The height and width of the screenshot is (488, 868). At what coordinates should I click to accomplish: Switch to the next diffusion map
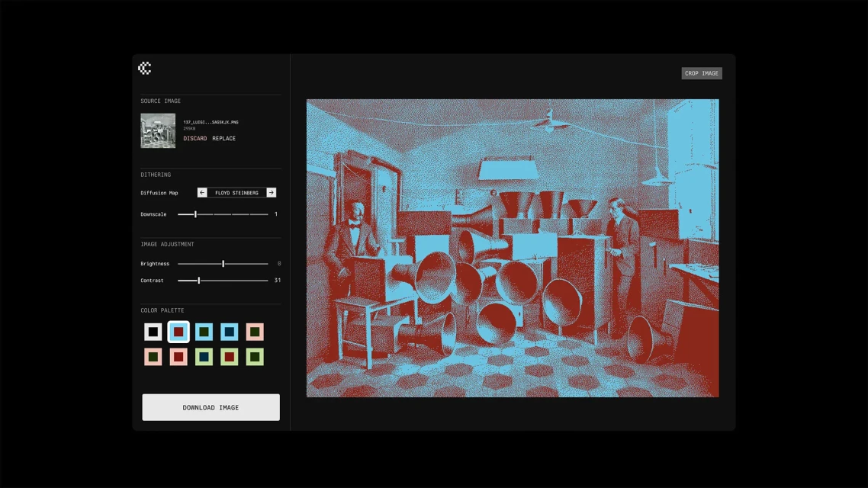click(x=271, y=193)
